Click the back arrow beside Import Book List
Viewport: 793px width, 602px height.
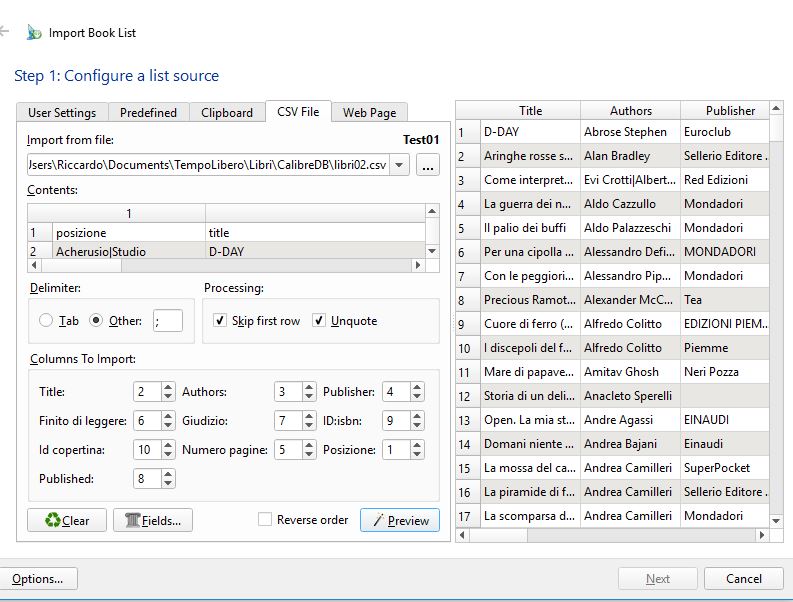pos(4,32)
